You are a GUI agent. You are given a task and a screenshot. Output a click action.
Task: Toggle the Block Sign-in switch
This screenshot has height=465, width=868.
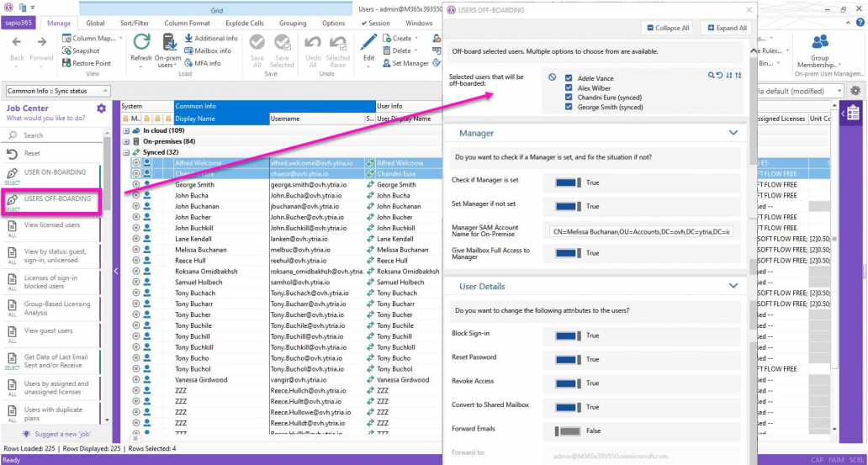(x=569, y=336)
